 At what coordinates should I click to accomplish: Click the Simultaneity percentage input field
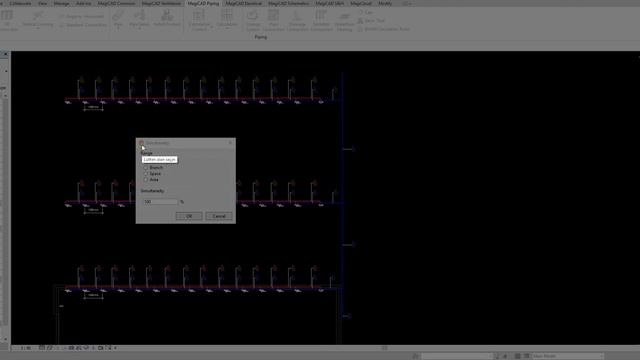[160, 202]
